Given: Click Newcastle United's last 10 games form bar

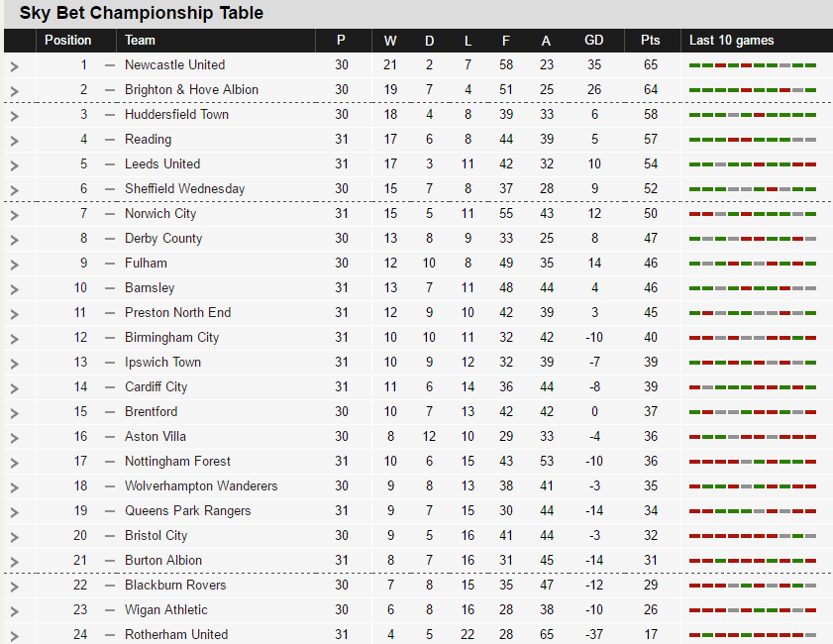Looking at the screenshot, I should (x=752, y=65).
